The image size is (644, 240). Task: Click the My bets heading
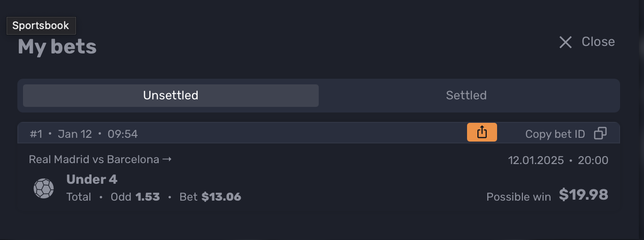coord(57,47)
